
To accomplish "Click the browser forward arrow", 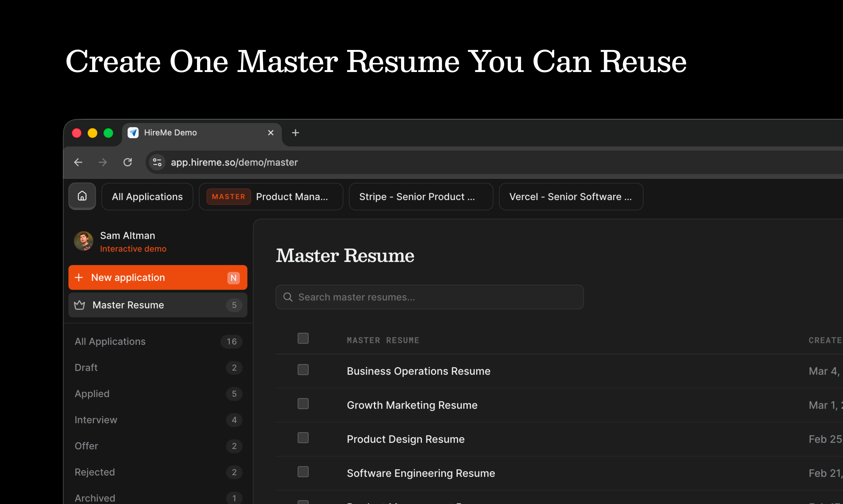I will point(103,162).
